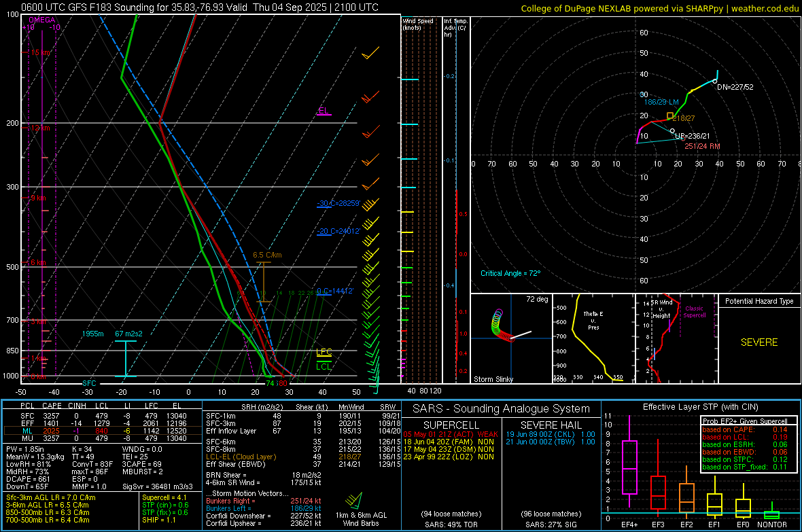Click the DN=227/52 hodograph label

(735, 87)
